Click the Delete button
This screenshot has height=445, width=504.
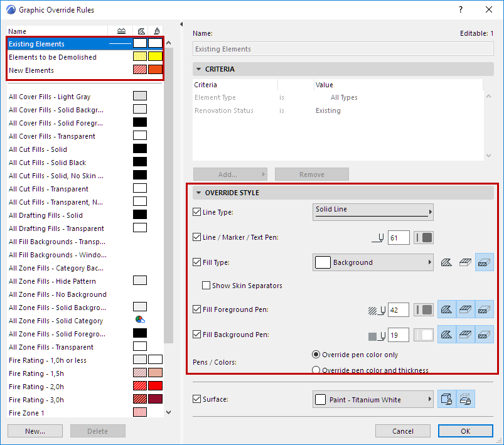pos(98,431)
